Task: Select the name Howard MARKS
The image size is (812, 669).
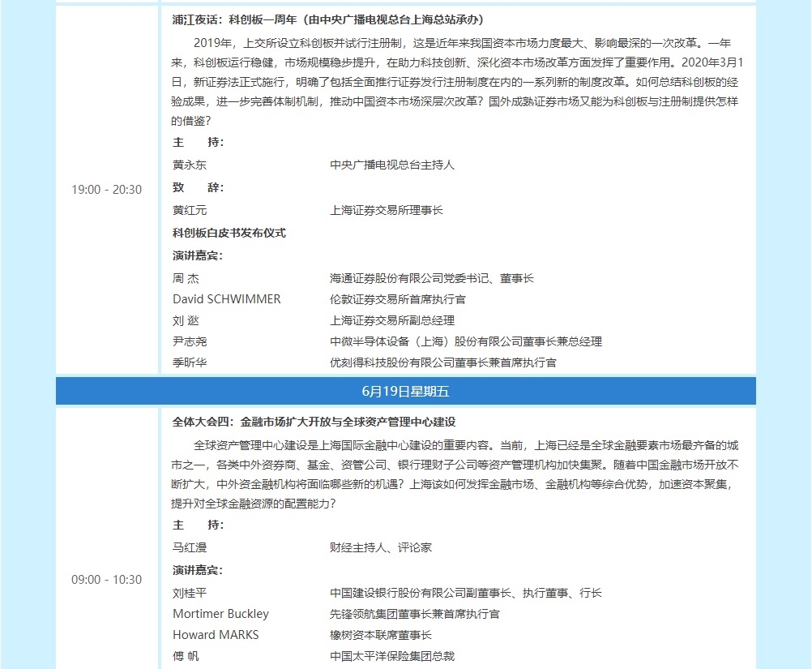Action: point(216,635)
